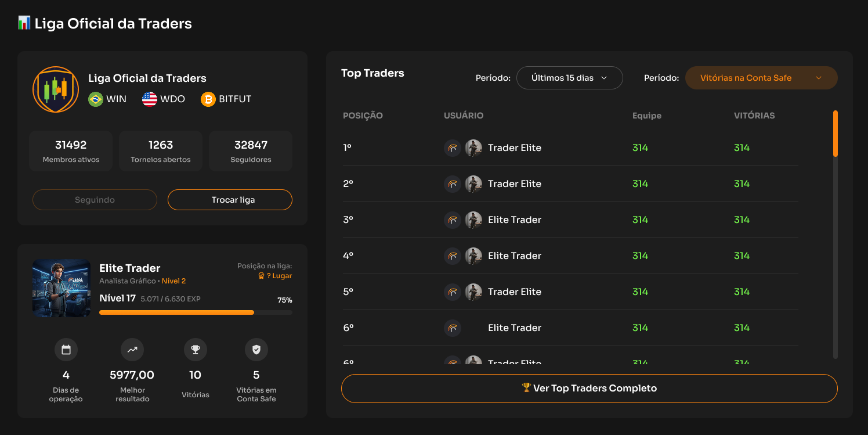Click the Equipe value 314 in 5º row
This screenshot has width=868, height=435.
640,292
